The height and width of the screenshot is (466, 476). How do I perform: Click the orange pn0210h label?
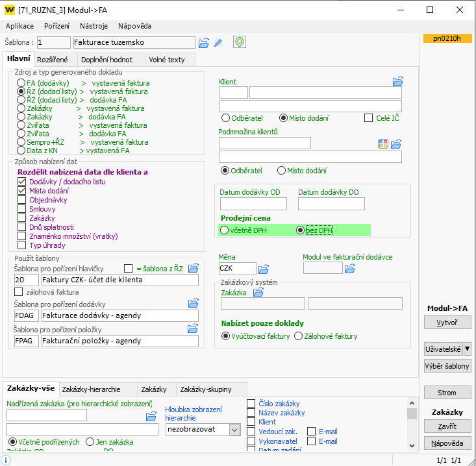pos(447,38)
